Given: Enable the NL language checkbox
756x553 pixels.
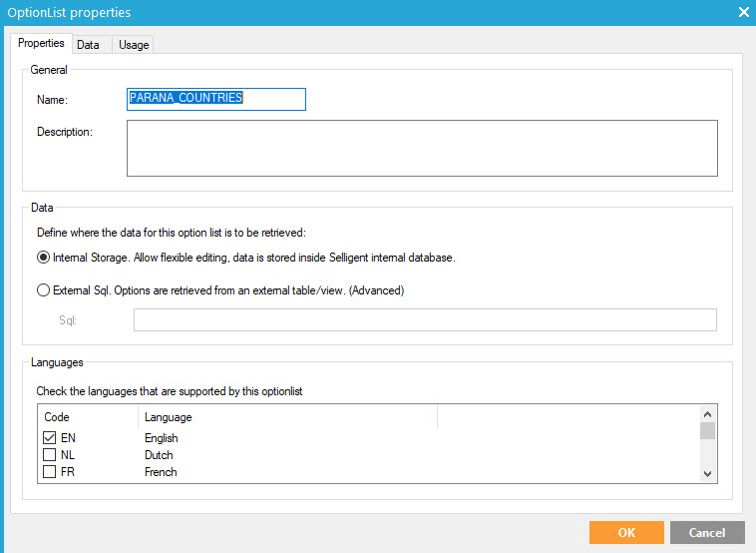Looking at the screenshot, I should pyautogui.click(x=49, y=455).
